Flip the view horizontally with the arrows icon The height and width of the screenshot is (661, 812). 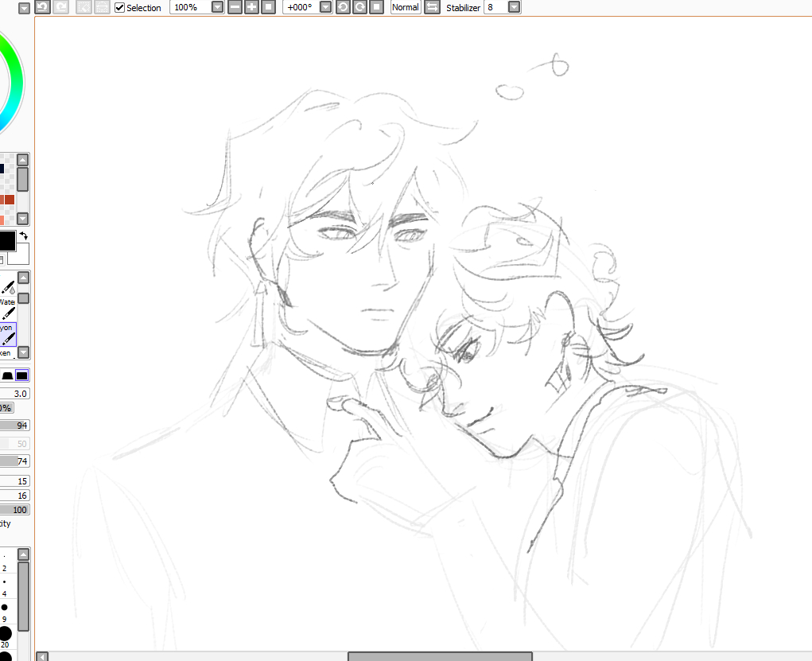tap(432, 7)
